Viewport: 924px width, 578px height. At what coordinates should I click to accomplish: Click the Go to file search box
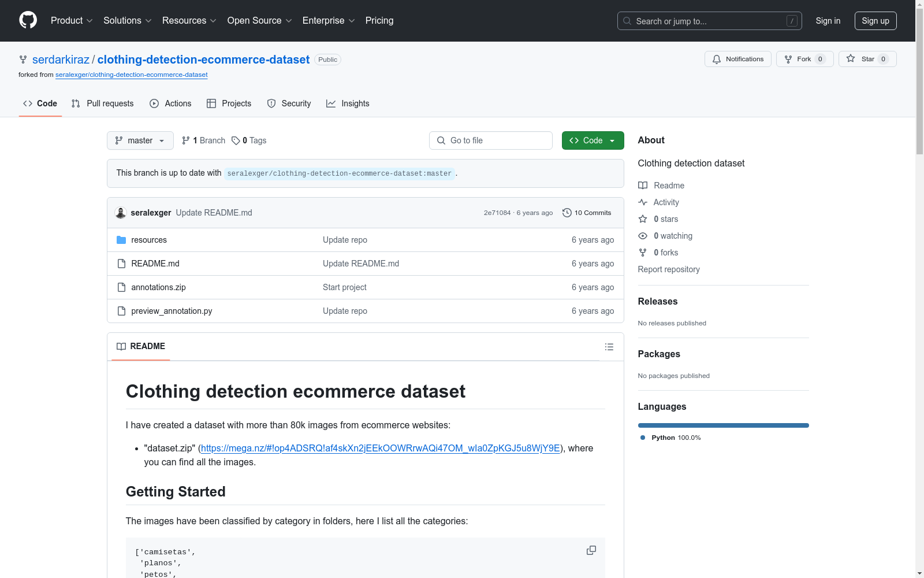coord(491,140)
